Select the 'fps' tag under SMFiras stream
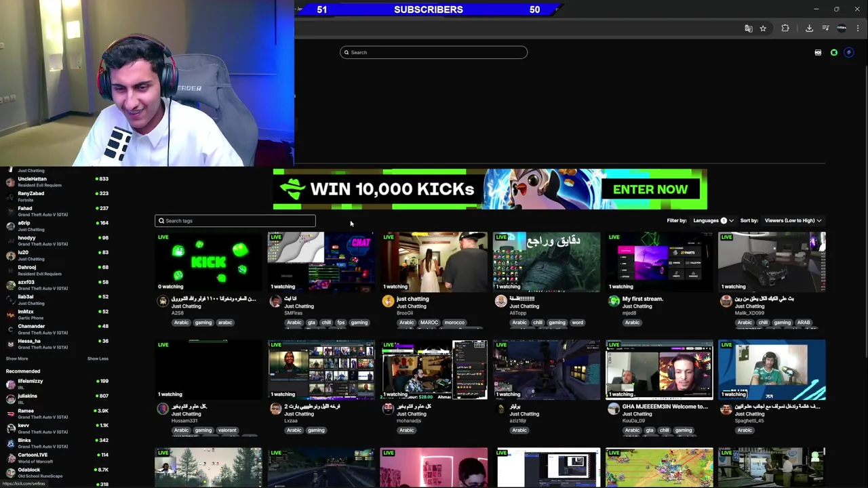Viewport: 868px width, 488px height. [341, 323]
